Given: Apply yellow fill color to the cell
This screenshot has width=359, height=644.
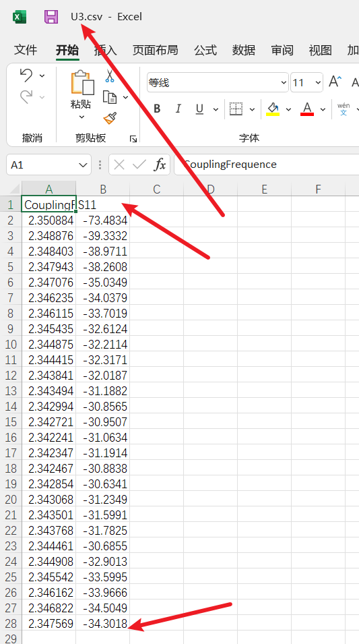Looking at the screenshot, I should click(x=273, y=109).
